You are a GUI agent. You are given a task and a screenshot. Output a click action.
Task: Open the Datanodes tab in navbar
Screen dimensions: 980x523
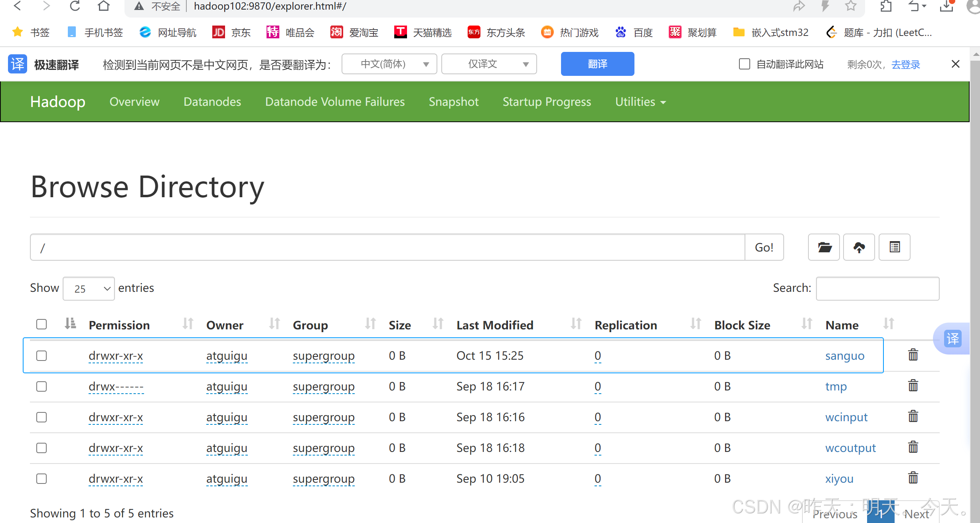click(x=212, y=102)
